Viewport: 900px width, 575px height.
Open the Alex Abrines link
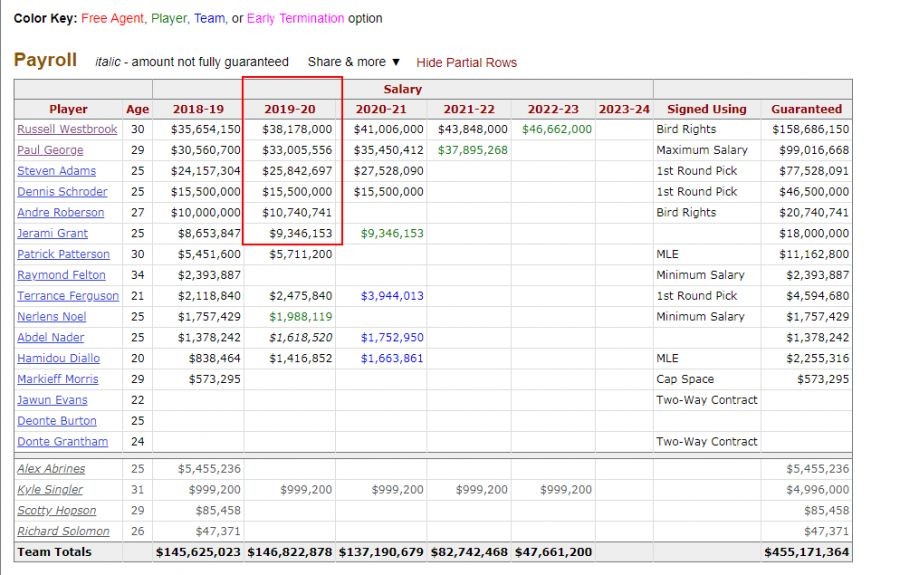(51, 469)
